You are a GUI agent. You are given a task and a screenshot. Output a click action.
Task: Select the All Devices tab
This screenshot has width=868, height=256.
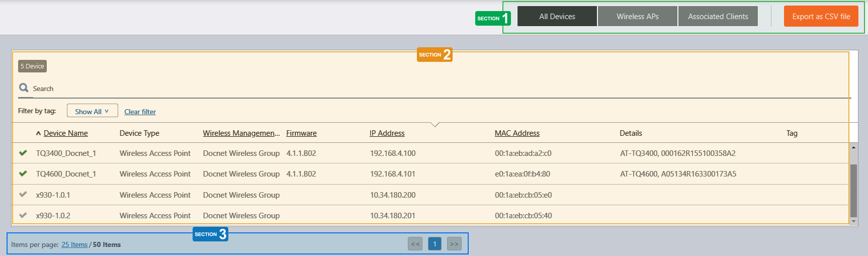pos(557,17)
